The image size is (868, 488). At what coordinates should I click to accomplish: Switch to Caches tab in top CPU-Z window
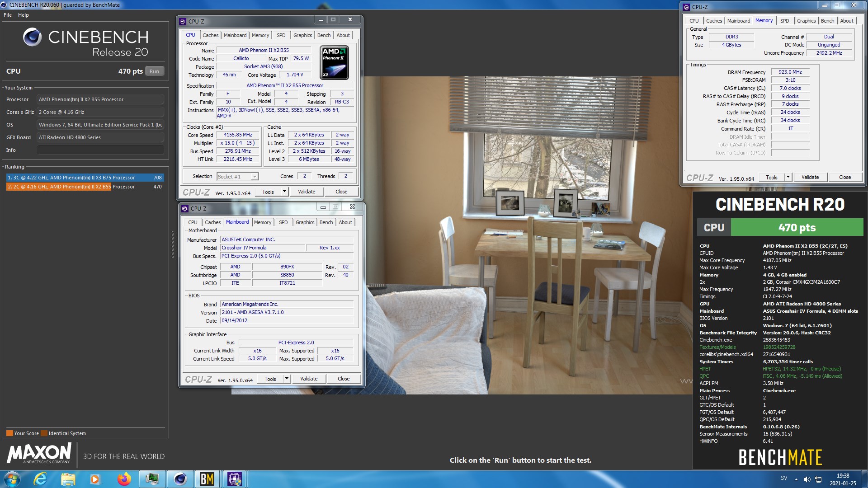point(210,35)
